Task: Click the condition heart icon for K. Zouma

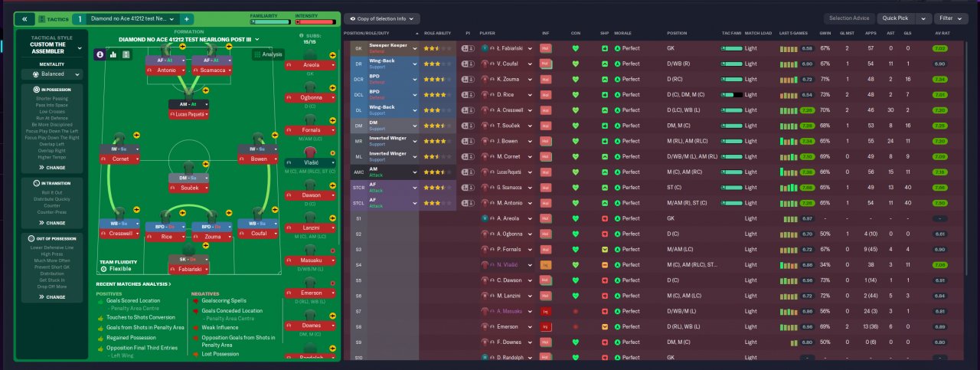Action: [x=576, y=79]
